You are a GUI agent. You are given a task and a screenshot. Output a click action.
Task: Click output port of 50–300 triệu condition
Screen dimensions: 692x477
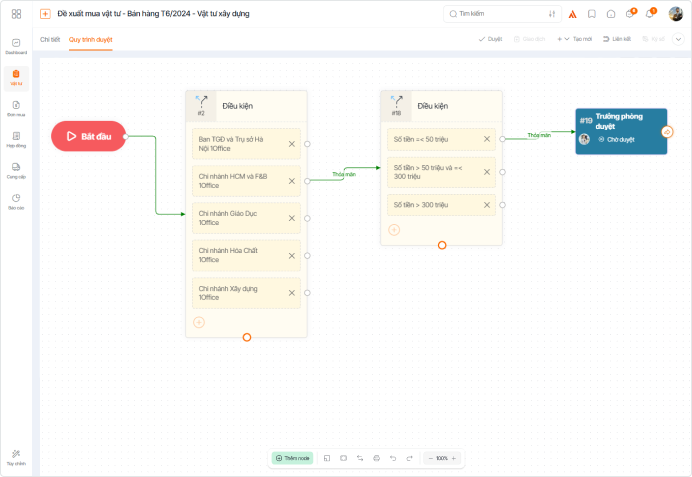pyautogui.click(x=502, y=172)
